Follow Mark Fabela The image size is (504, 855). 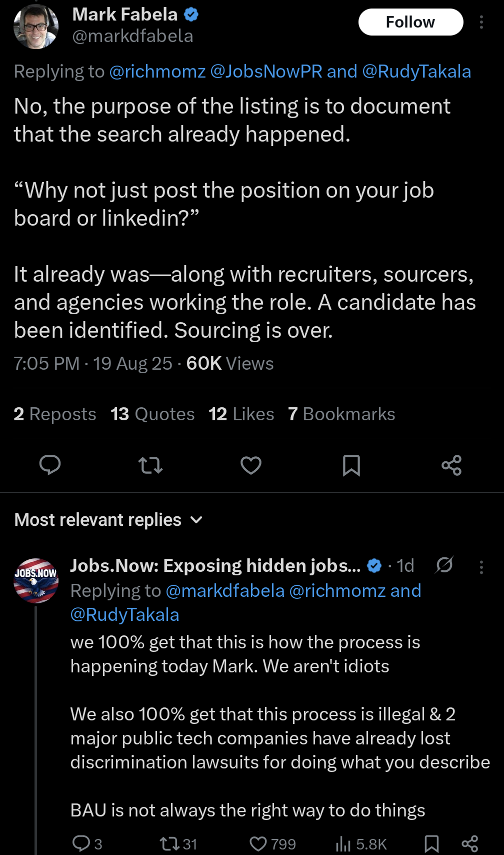click(x=410, y=22)
